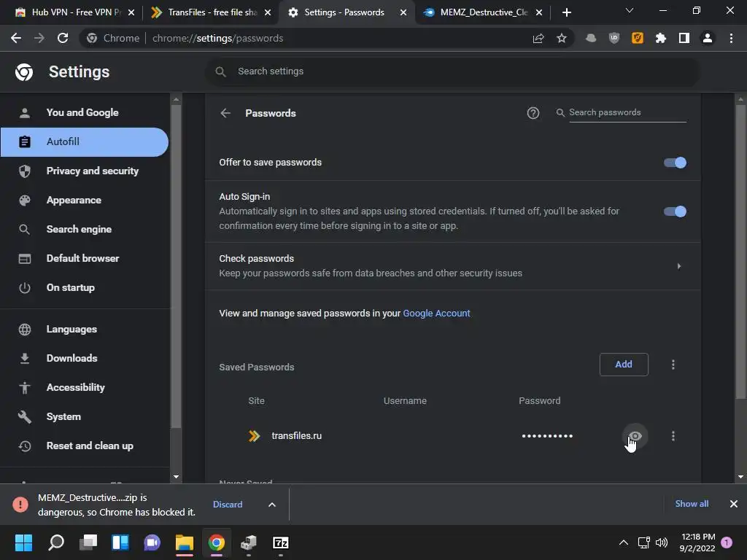Viewport: 747px width, 560px height.
Task: Open Downloads settings
Action: (x=85, y=358)
